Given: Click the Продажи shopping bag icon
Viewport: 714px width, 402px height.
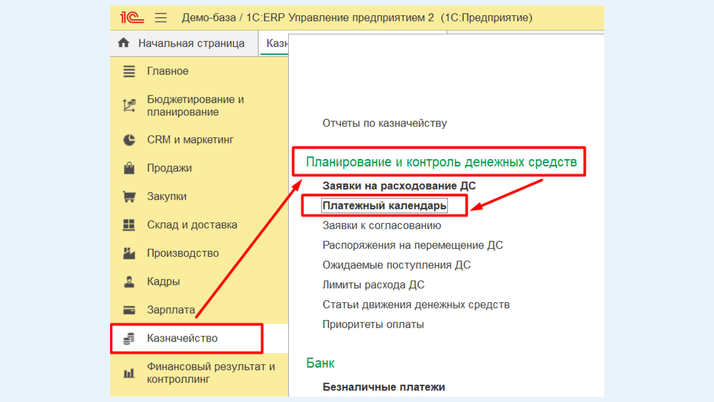Looking at the screenshot, I should (x=129, y=168).
